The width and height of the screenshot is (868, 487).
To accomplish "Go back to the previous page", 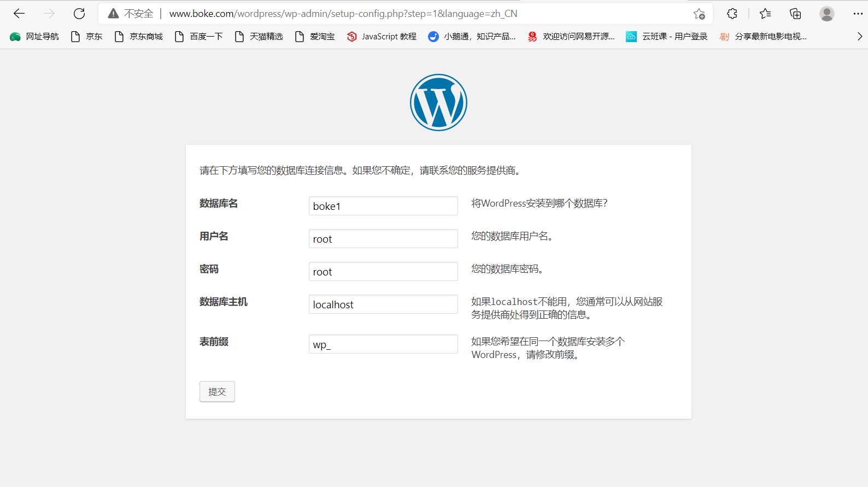I will pos(19,14).
